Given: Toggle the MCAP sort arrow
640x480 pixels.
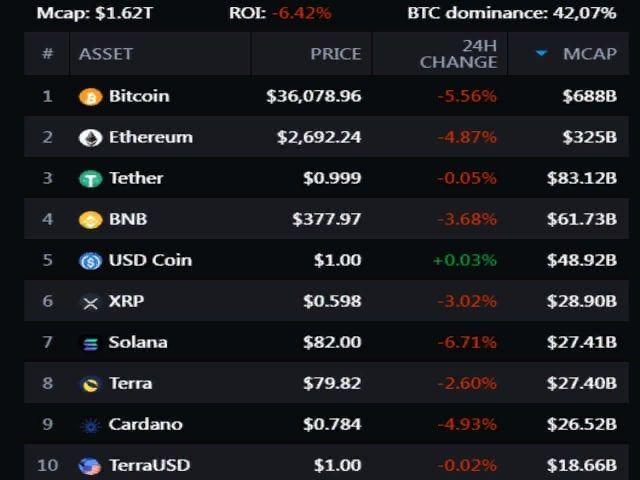Looking at the screenshot, I should 542,54.
